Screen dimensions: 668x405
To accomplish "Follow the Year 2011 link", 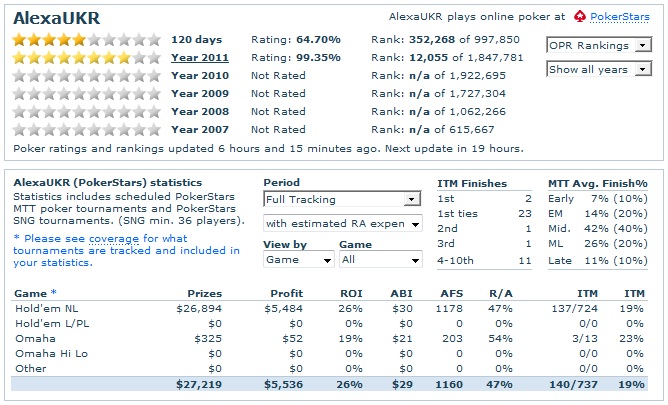I will 200,57.
